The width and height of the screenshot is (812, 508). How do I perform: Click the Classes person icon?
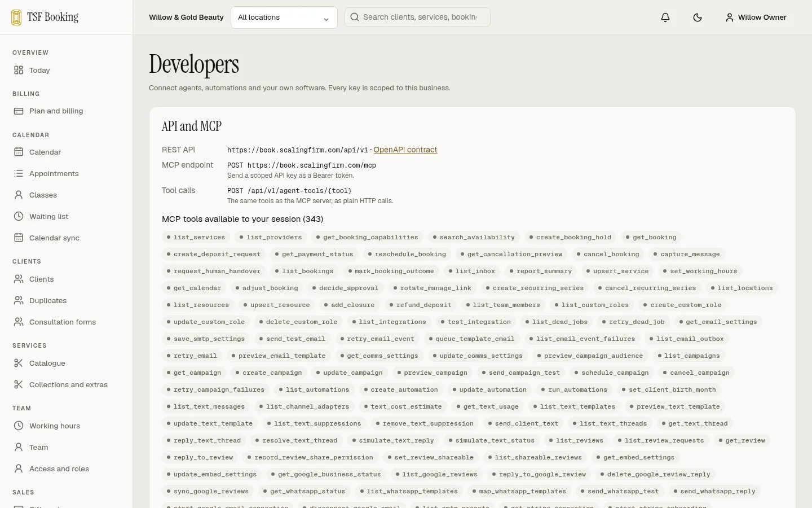click(19, 195)
